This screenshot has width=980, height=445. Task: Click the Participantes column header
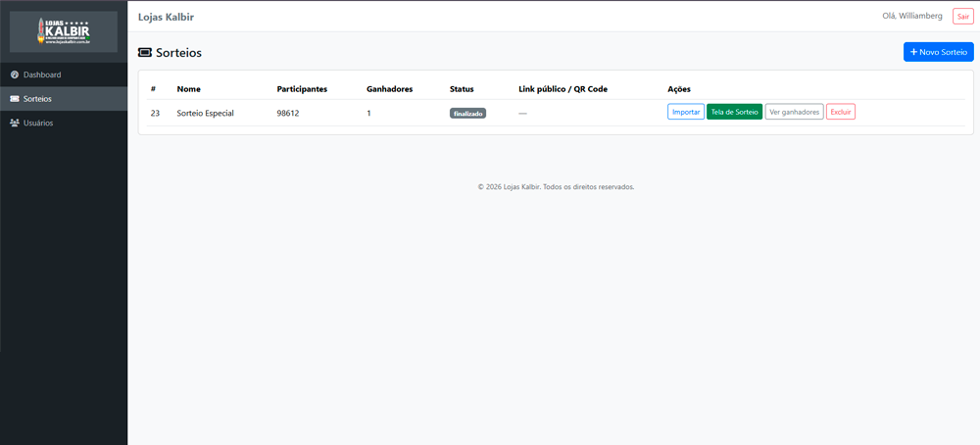click(302, 89)
